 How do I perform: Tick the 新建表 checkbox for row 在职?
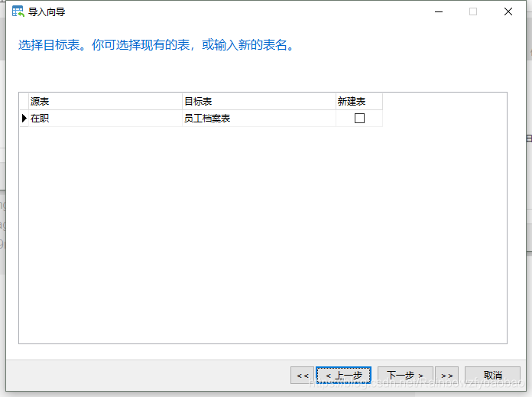pos(359,119)
